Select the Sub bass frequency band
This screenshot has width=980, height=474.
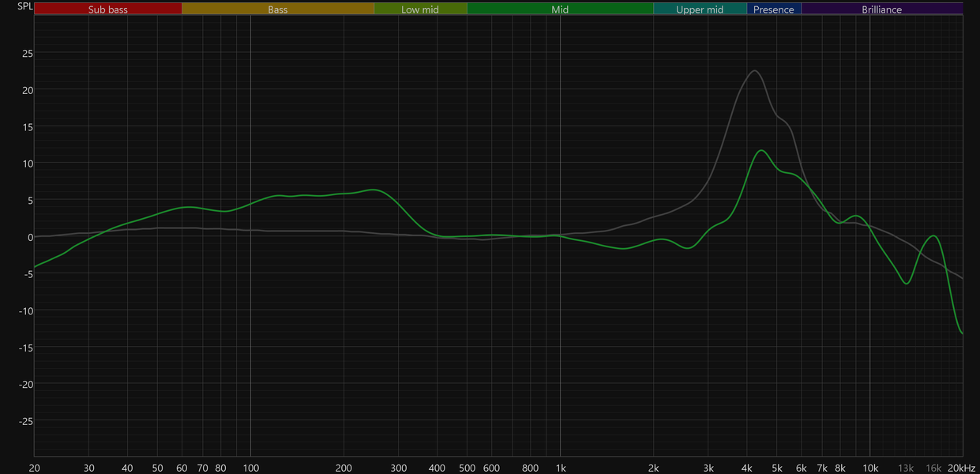(x=108, y=9)
